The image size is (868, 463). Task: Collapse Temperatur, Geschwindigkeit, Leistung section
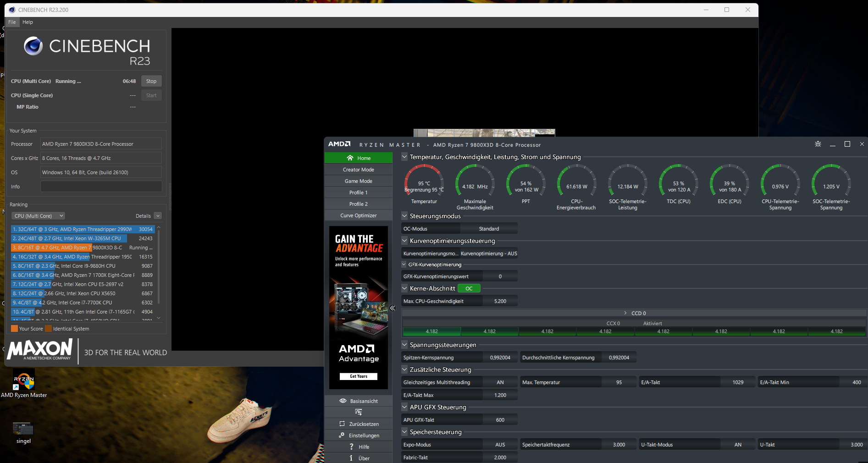(404, 157)
